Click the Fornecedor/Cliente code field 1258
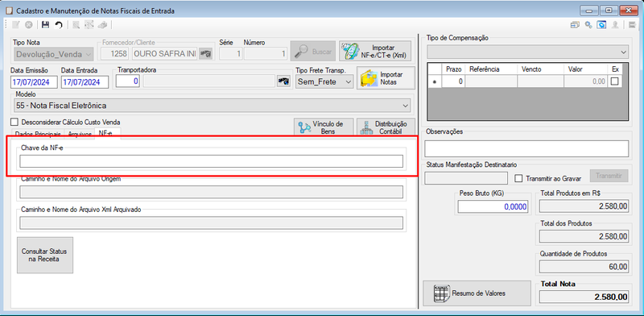Viewport: 644px width, 316px height. [114, 53]
